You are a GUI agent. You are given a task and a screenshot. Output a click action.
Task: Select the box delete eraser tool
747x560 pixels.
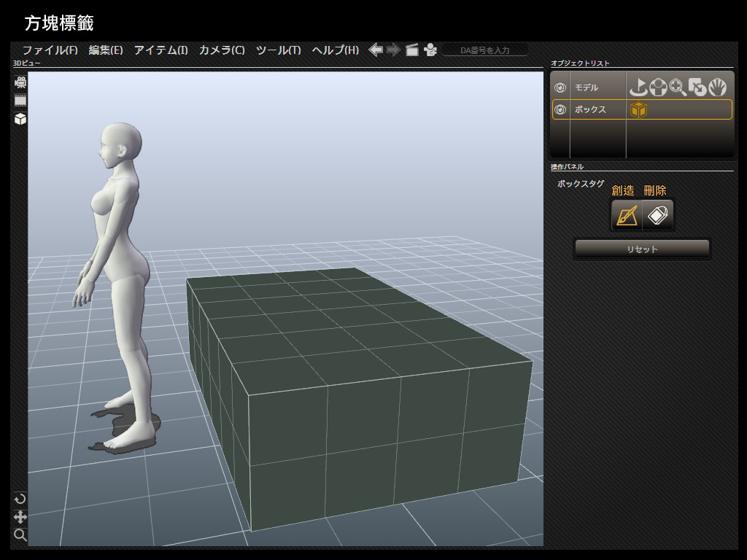[x=658, y=215]
